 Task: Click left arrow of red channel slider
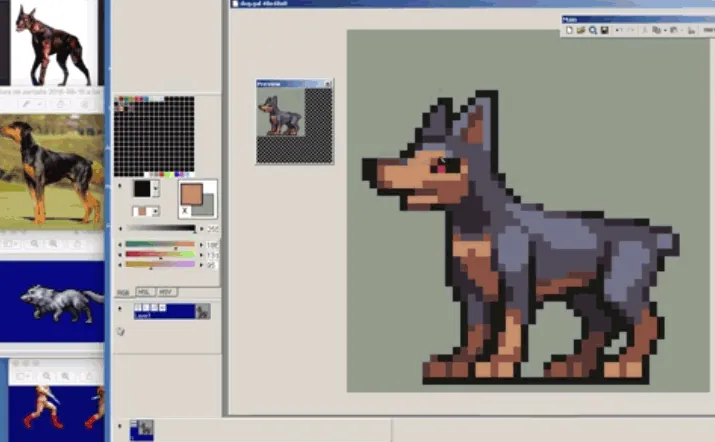coord(120,244)
